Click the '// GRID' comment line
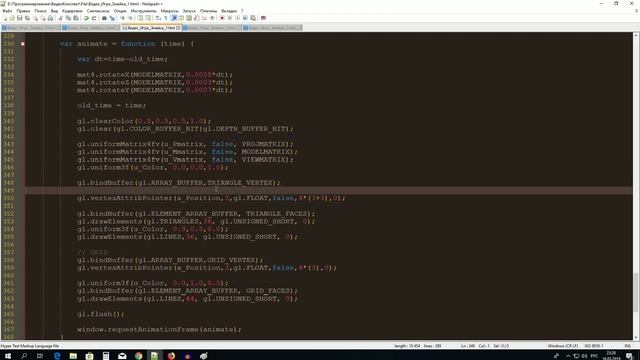Screen dimensions: 640x360 point(93,252)
